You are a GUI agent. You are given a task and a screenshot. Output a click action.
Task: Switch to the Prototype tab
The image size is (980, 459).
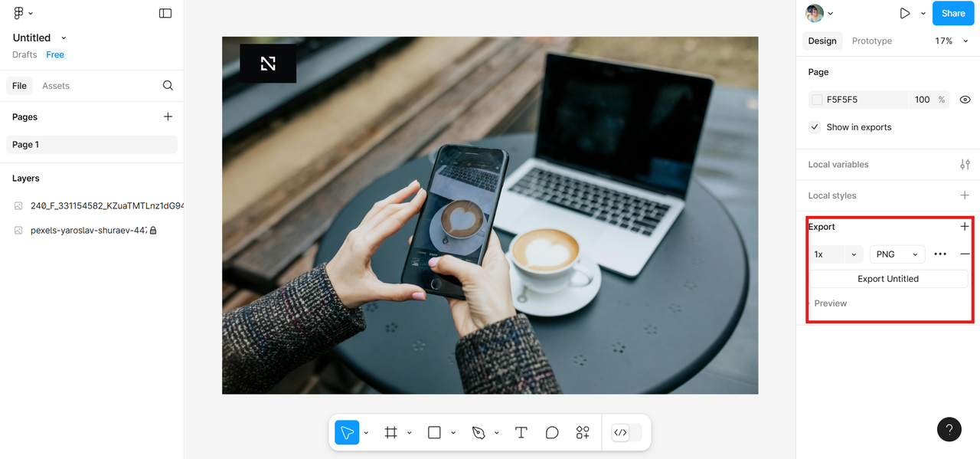pos(872,41)
